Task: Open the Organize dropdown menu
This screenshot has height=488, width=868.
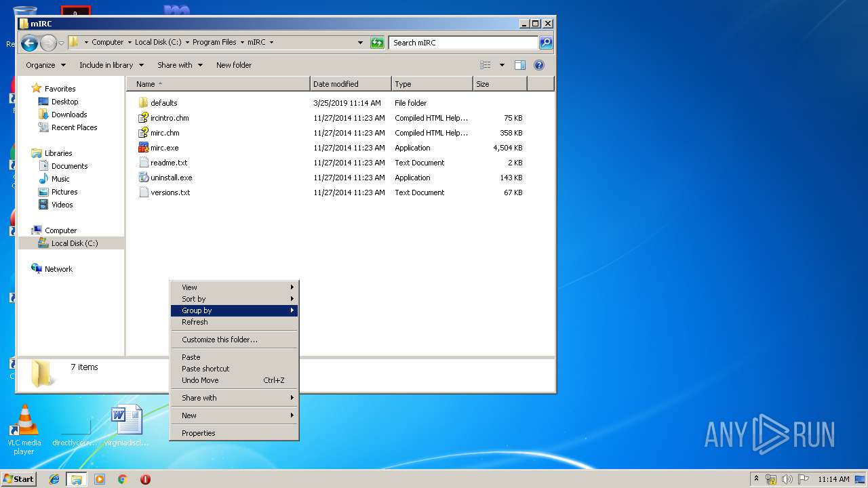Action: [x=45, y=65]
